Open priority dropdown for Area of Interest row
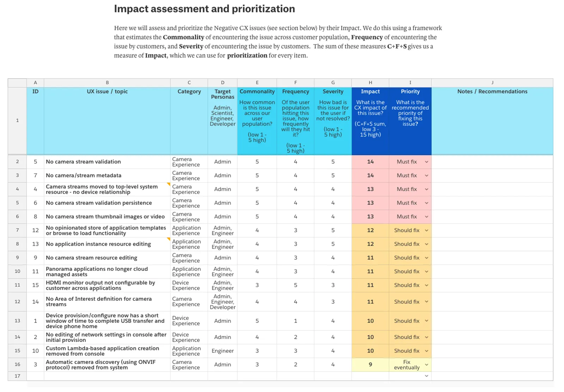This screenshot has width=564, height=392. tap(427, 302)
